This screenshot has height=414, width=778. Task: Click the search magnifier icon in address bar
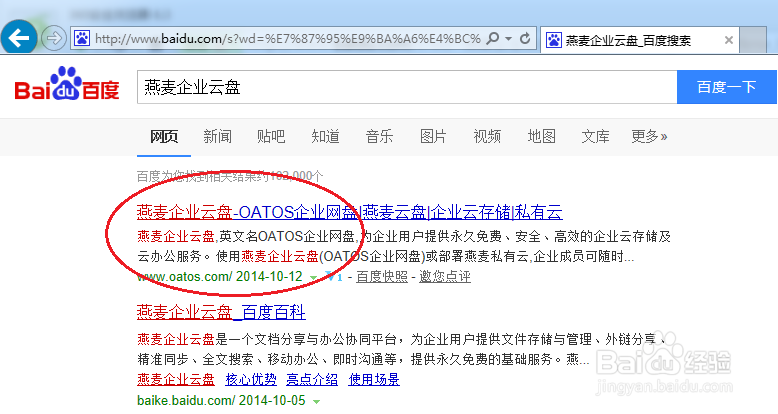click(492, 38)
